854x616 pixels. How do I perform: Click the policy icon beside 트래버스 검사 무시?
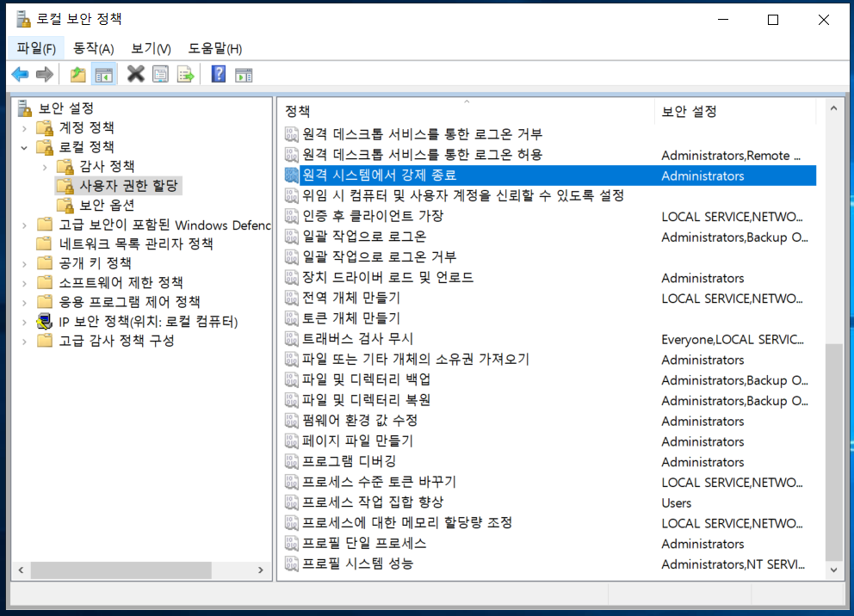[x=291, y=339]
